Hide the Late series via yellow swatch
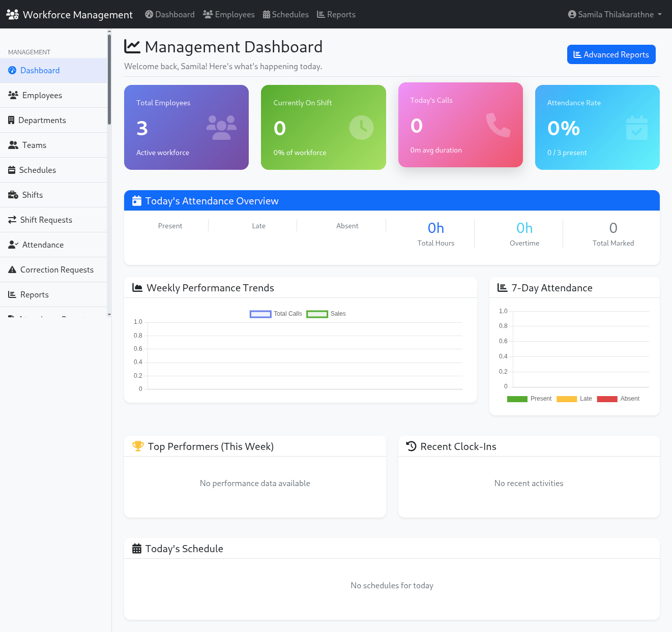672x632 pixels. pyautogui.click(x=566, y=399)
